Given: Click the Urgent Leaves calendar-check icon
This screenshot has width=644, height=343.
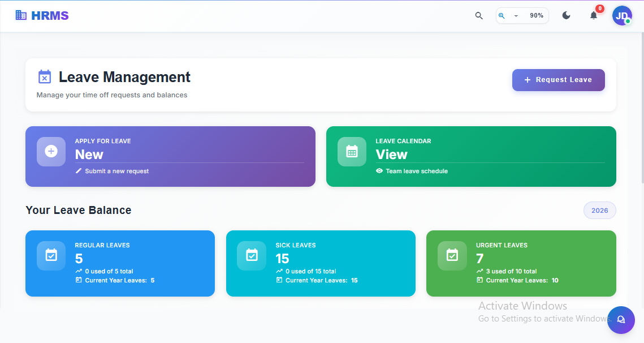Looking at the screenshot, I should (x=452, y=255).
